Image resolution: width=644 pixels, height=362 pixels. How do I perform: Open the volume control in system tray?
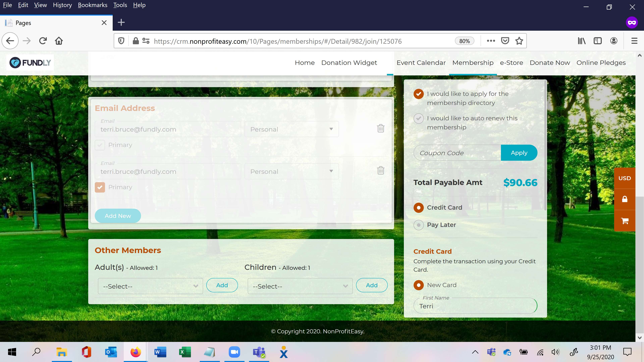point(555,352)
